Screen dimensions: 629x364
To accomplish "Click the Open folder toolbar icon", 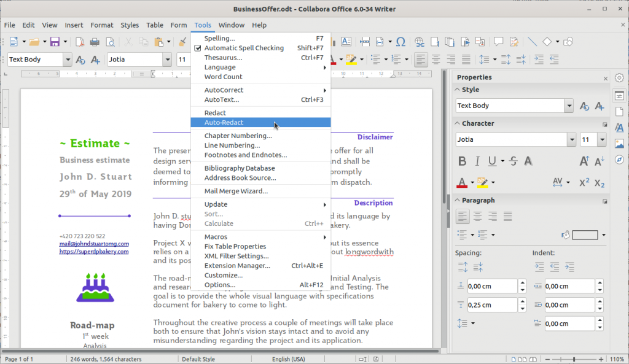I will pos(34,42).
